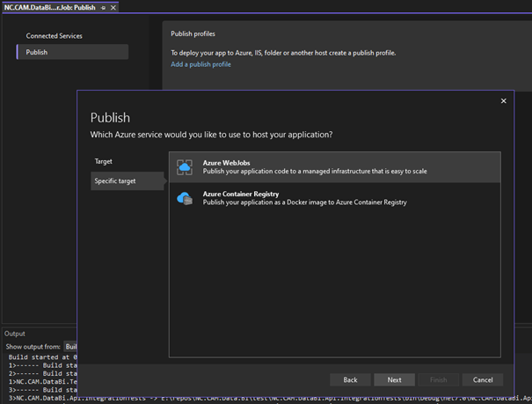Go to the Target step
The width and height of the screenshot is (532, 404).
[x=104, y=161]
